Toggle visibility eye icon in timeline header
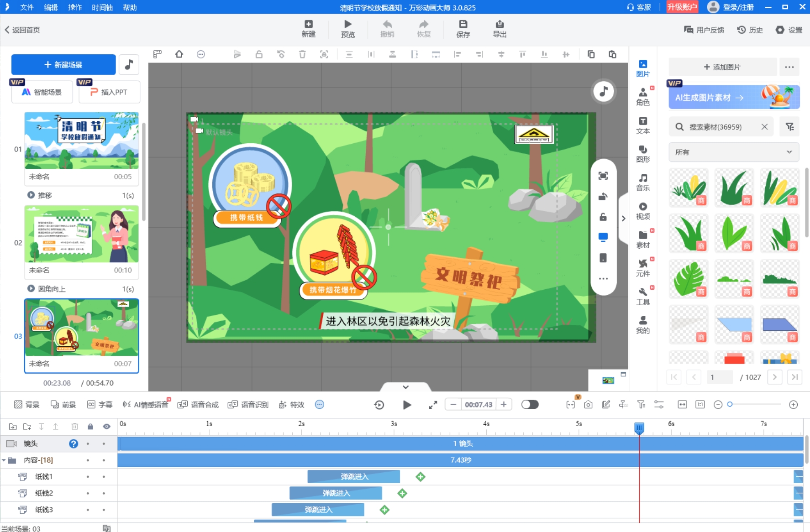This screenshot has width=810, height=532. (106, 427)
